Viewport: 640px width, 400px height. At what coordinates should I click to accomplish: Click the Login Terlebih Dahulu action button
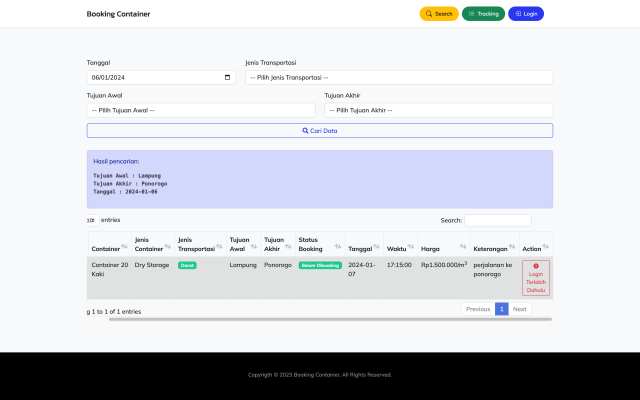(x=535, y=277)
